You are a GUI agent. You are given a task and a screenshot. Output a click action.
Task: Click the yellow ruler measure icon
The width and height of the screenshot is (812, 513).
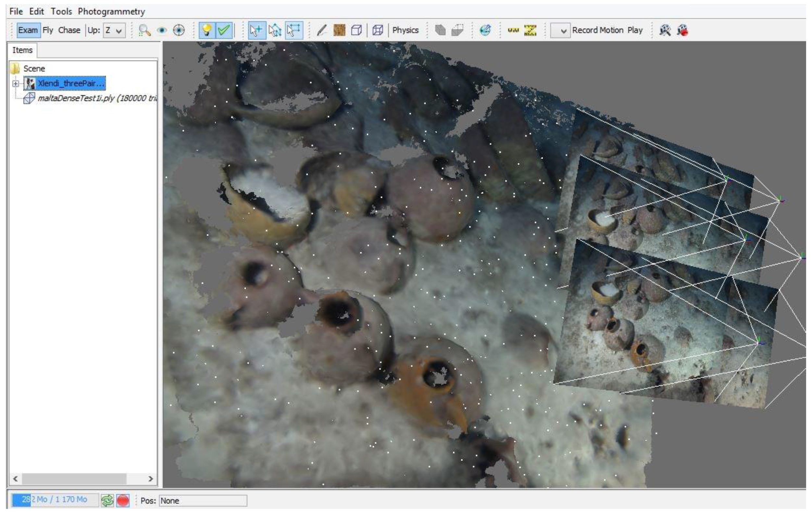pyautogui.click(x=513, y=30)
